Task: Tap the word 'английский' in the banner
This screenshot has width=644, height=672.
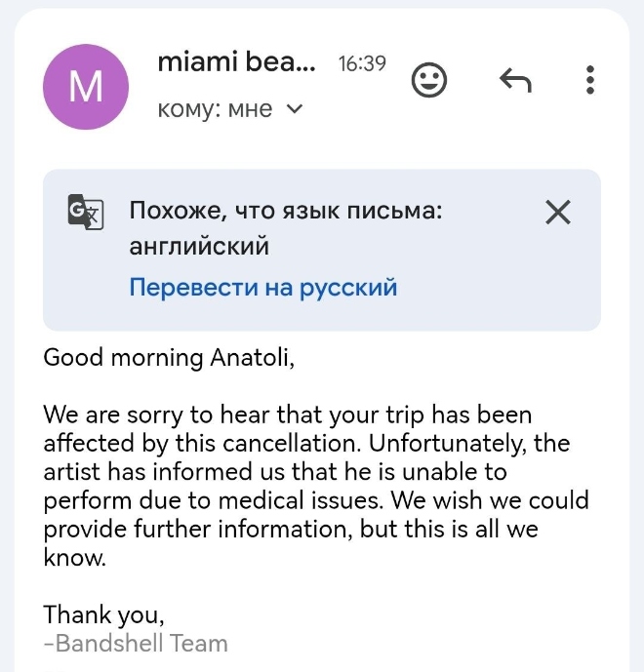Action: pyautogui.click(x=199, y=247)
